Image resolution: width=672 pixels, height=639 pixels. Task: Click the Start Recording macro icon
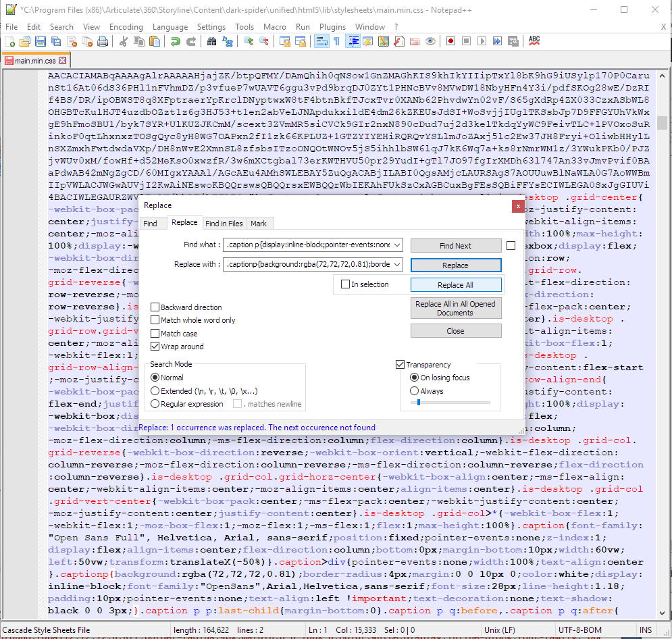[x=450, y=41]
